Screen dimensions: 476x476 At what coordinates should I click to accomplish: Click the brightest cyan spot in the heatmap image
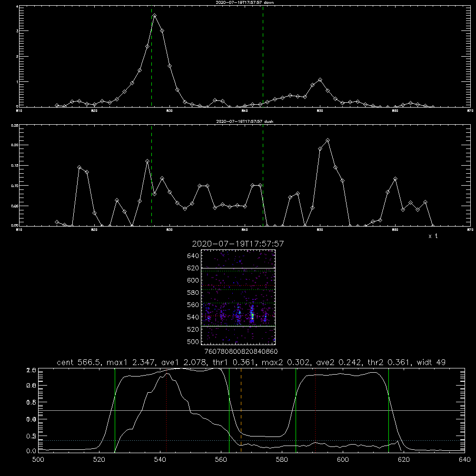(252, 316)
